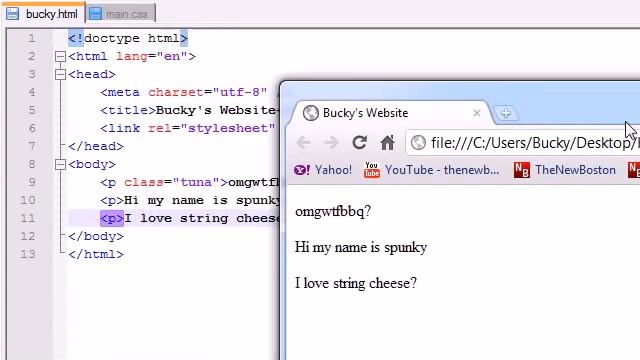This screenshot has width=640, height=360.
Task: Open the YouTube thenewboston bookmark
Action: [431, 170]
